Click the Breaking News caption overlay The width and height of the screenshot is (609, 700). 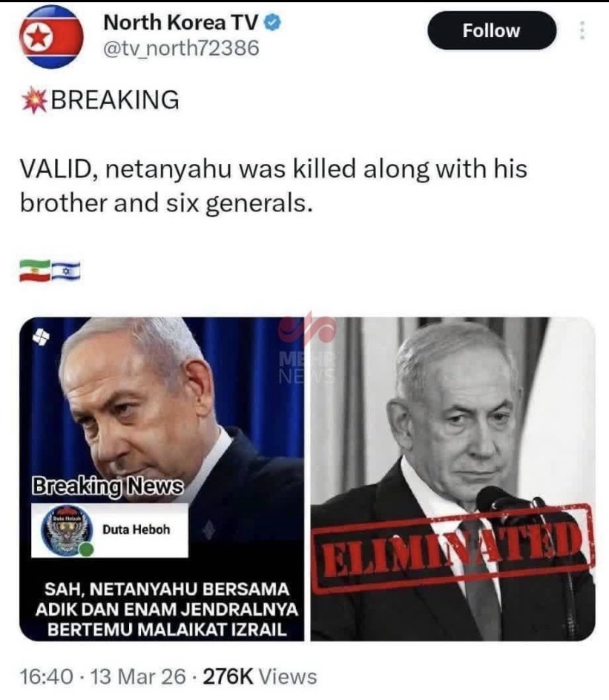point(107,486)
